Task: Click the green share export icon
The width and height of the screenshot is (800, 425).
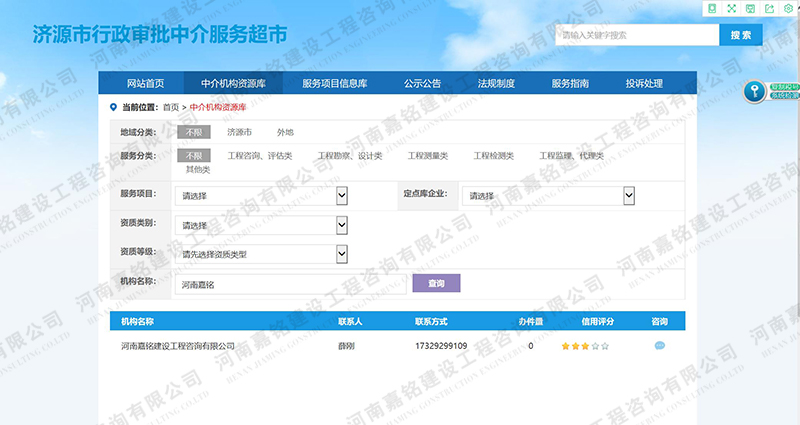Action: [x=769, y=8]
